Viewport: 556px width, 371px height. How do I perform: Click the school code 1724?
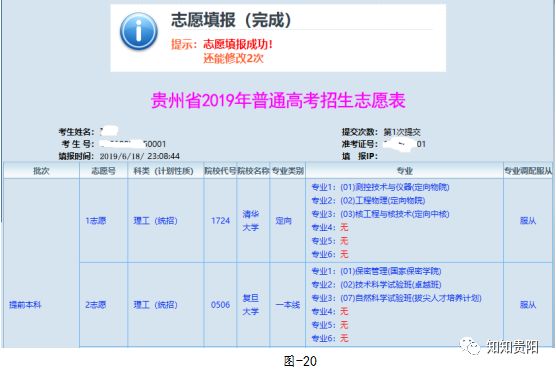(220, 221)
